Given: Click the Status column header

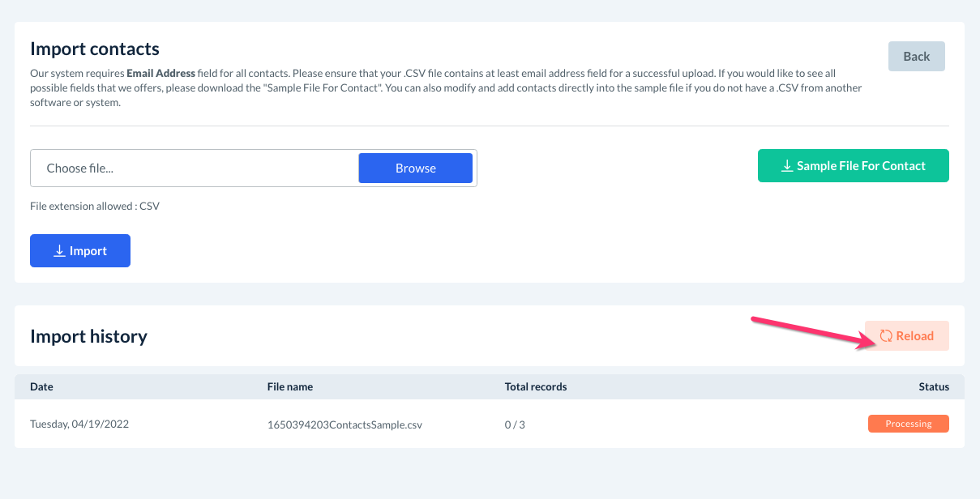Looking at the screenshot, I should pyautogui.click(x=934, y=386).
